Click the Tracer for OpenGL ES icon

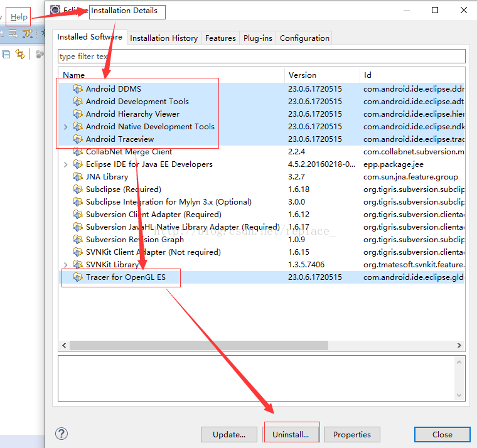(78, 277)
